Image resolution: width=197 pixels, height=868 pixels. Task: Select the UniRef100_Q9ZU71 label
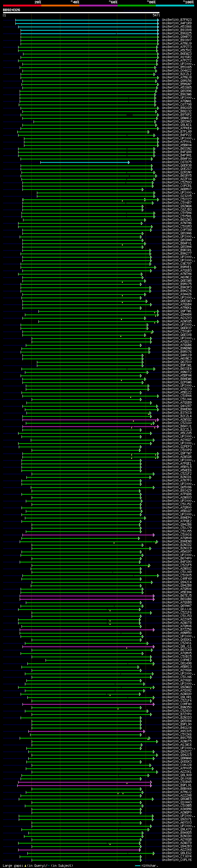tap(176, 819)
